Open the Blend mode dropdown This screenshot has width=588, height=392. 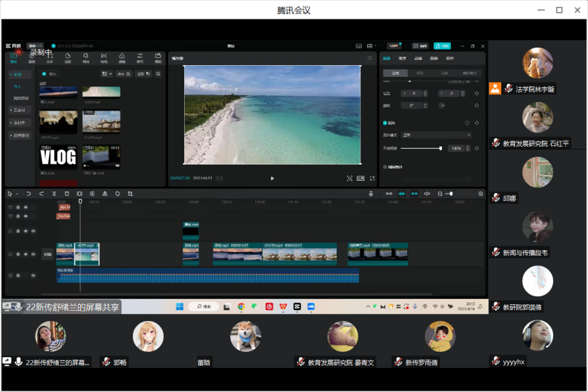pos(436,135)
